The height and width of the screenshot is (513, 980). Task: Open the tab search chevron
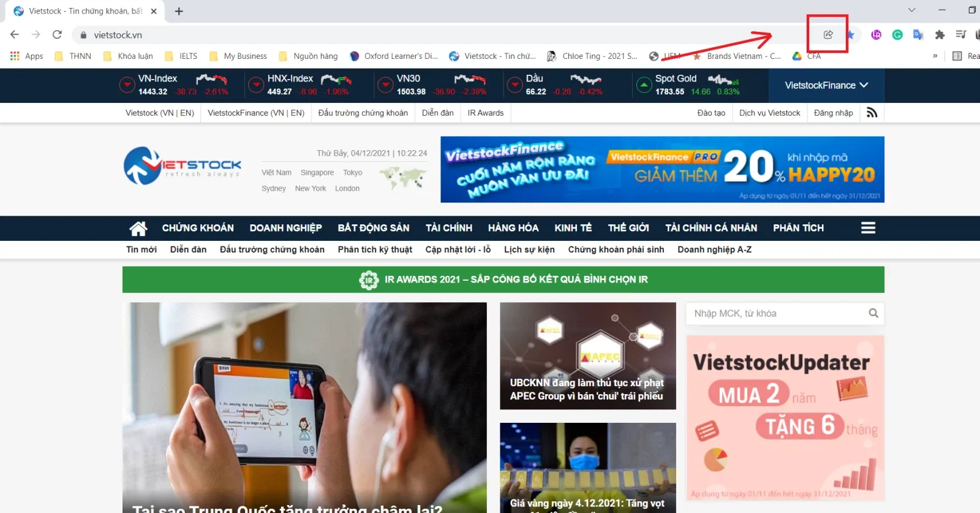pos(911,10)
